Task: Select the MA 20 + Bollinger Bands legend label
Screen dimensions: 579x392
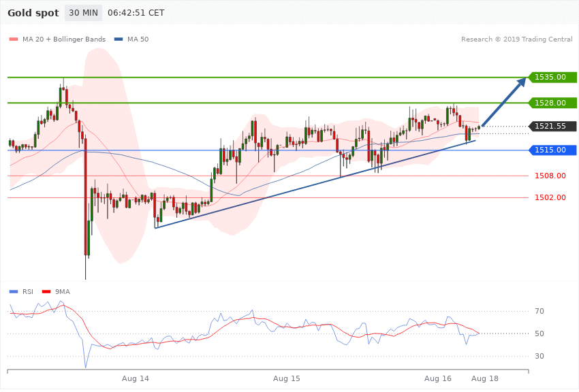Action: click(64, 39)
